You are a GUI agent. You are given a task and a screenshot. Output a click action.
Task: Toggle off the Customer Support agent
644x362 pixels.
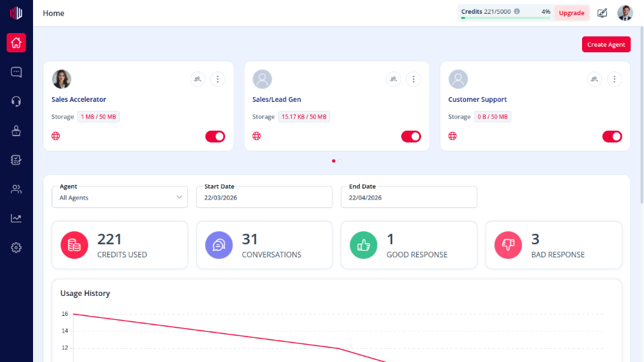pos(612,136)
